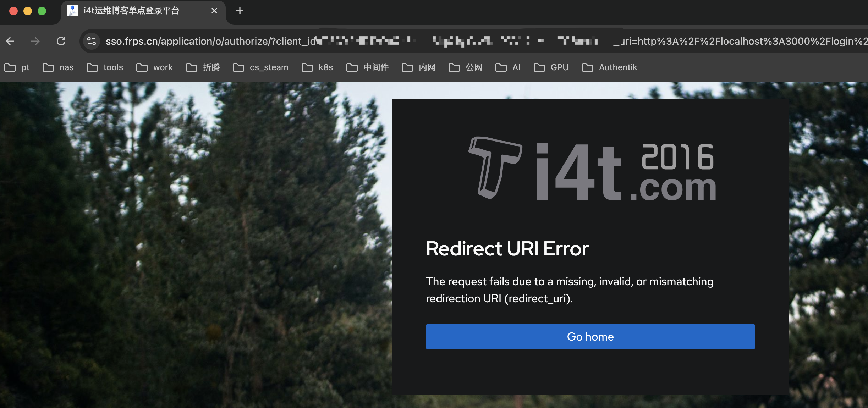Open the k8s bookmark folder
The height and width of the screenshot is (408, 868).
[318, 67]
